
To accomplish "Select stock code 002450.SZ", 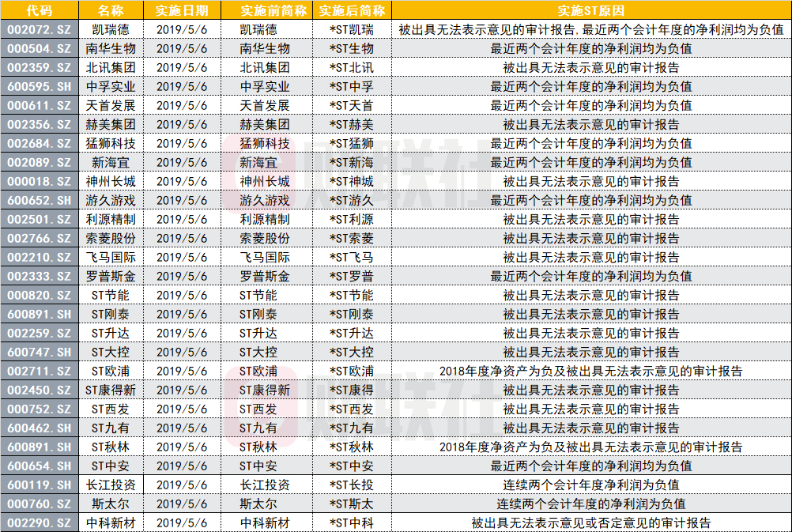I will (x=40, y=390).
